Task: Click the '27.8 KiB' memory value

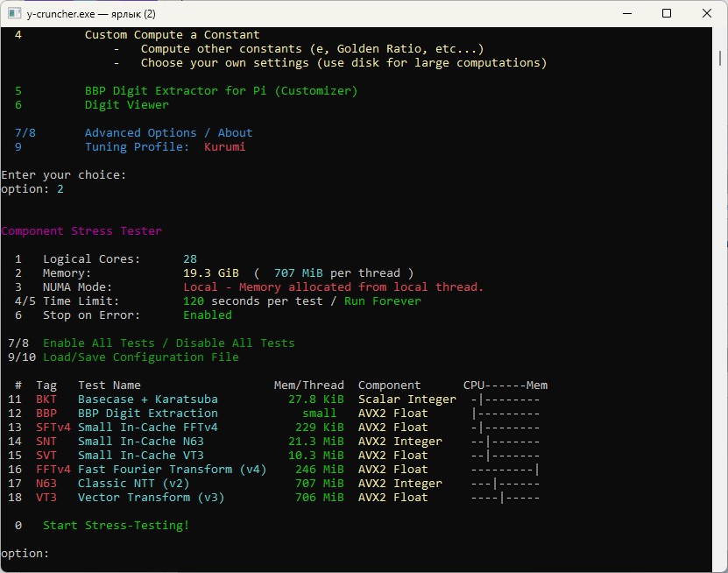Action: [x=316, y=400]
